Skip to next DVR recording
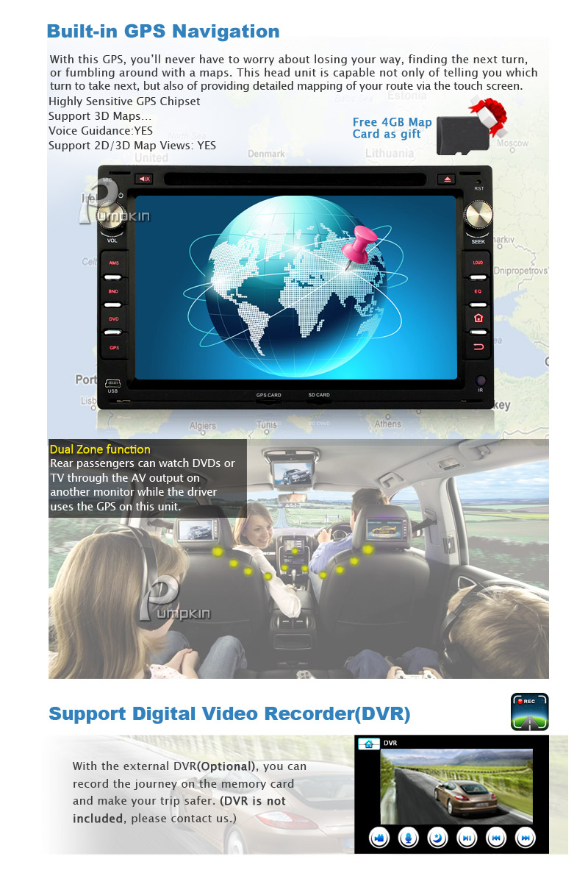588x887 pixels. coord(525,838)
